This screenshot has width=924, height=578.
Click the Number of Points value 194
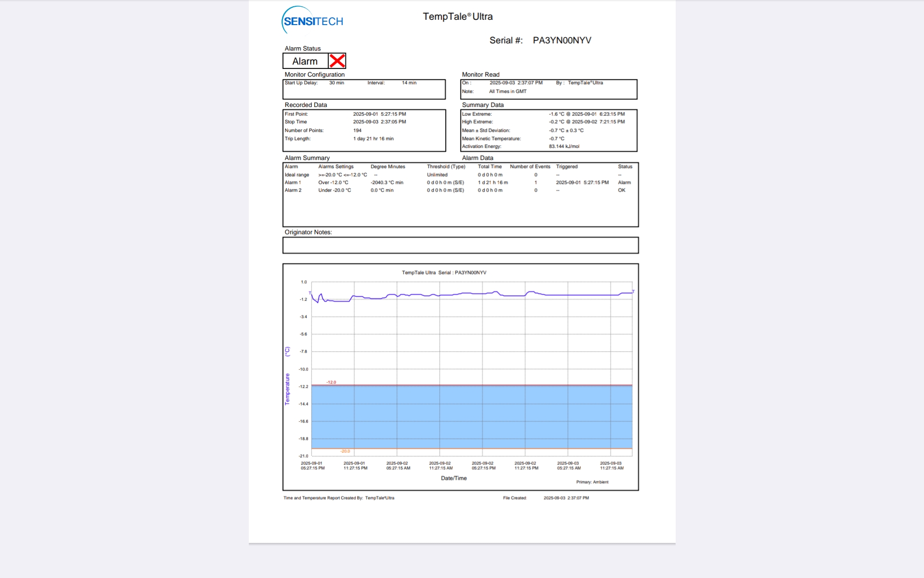pos(357,131)
